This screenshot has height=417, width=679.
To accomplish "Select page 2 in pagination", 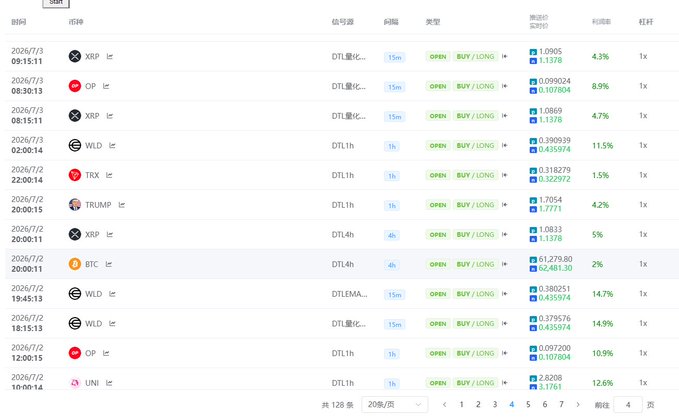I will coord(478,404).
